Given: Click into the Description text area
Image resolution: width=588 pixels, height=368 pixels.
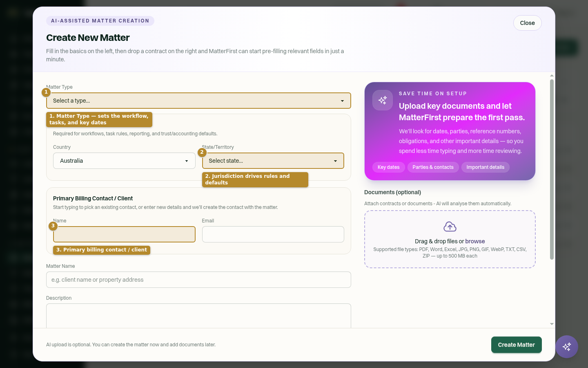Looking at the screenshot, I should click(198, 316).
